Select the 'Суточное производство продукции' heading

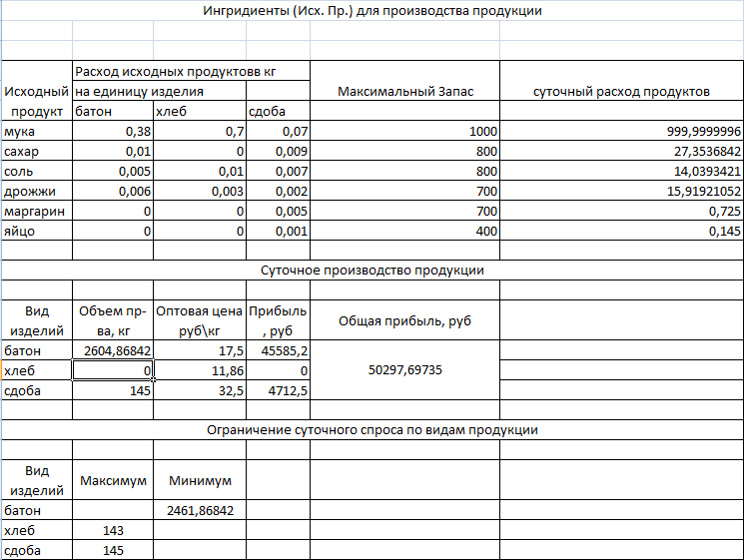pos(372,270)
